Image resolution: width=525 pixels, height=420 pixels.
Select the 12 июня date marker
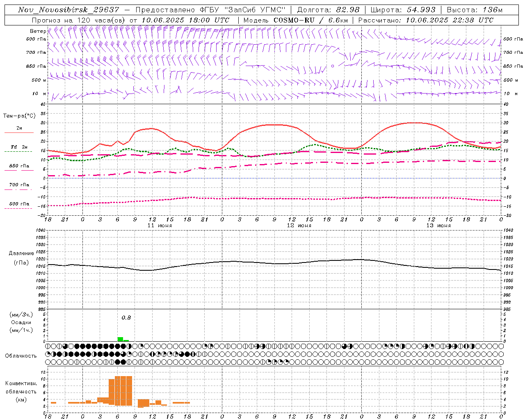[x=299, y=226]
